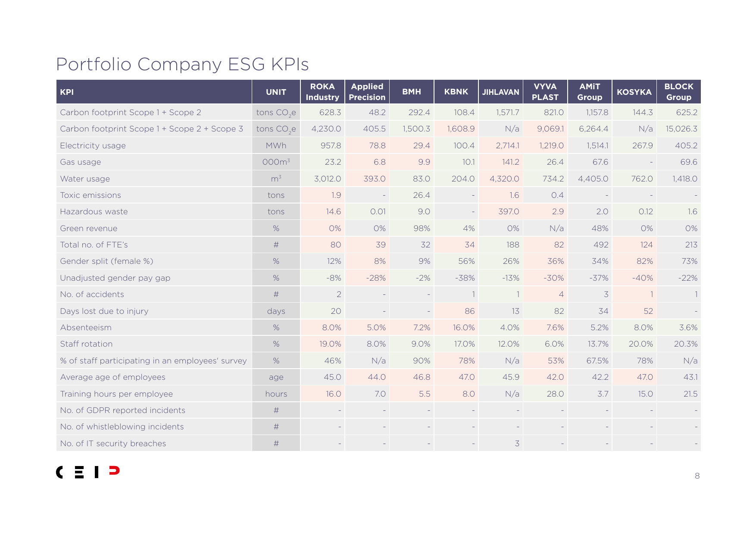Select the 'BMH' column header
This screenshot has width=756, height=535.
[x=412, y=92]
